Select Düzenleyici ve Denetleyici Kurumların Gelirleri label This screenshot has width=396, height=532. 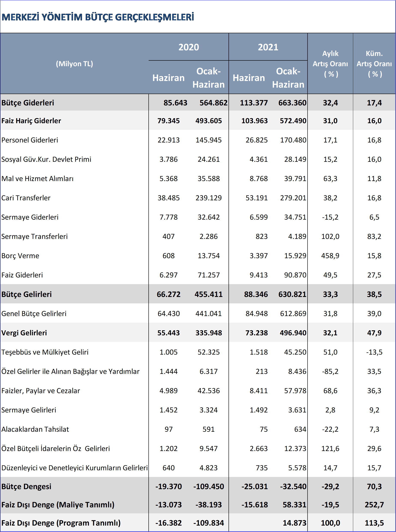tap(75, 468)
